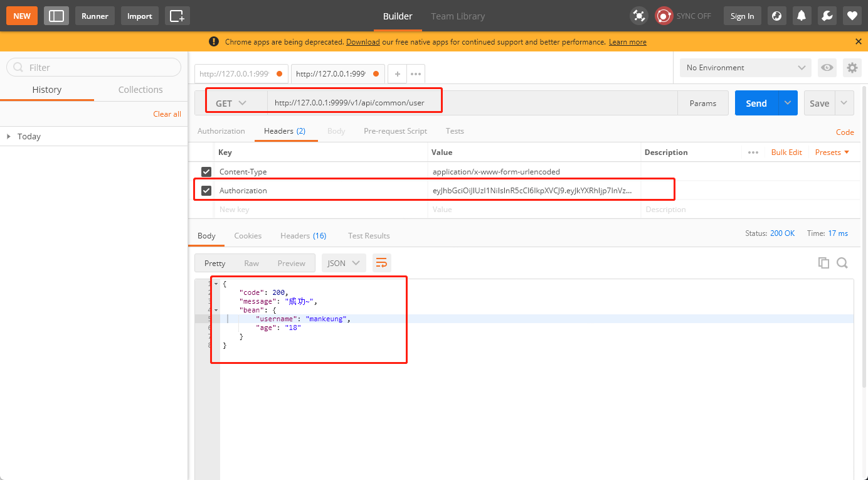868x480 pixels.
Task: Click the interceptor satellite icon
Action: [638, 16]
